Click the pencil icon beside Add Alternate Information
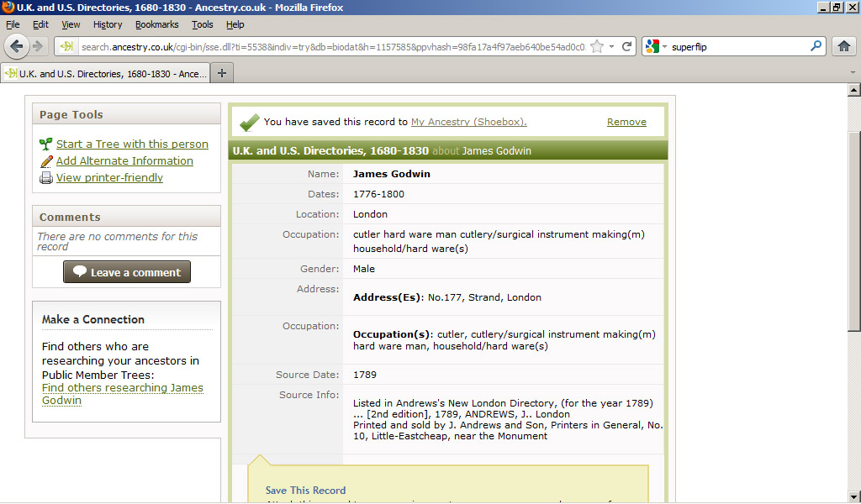This screenshot has height=504, width=861. [46, 161]
